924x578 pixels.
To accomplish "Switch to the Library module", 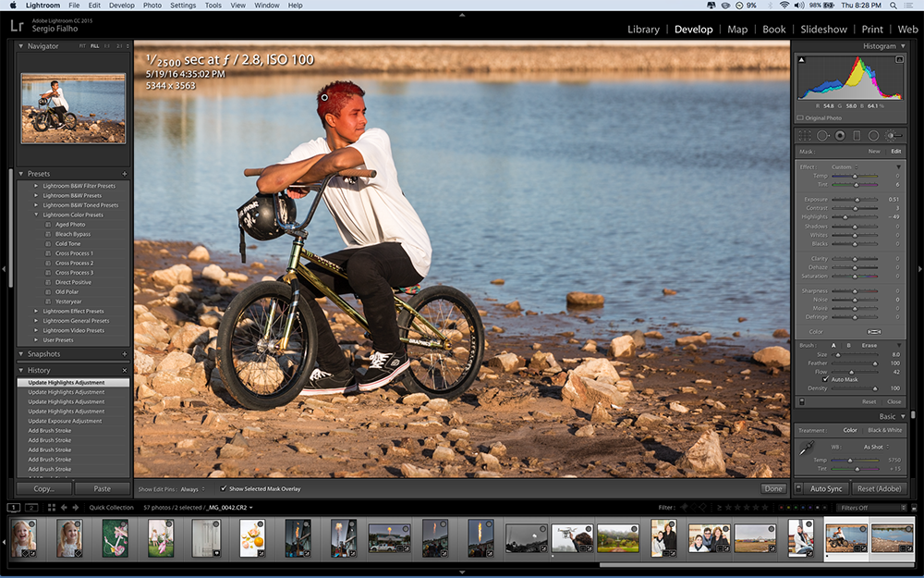I will 643,29.
